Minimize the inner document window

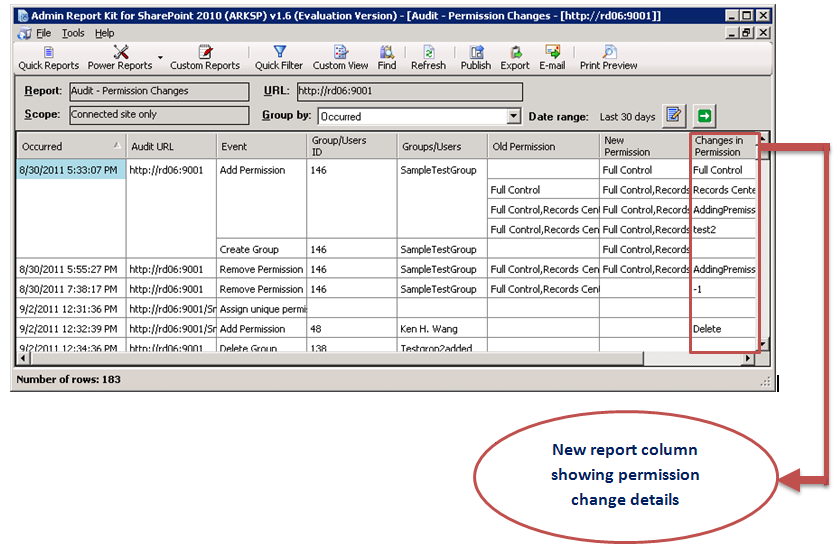tap(733, 33)
